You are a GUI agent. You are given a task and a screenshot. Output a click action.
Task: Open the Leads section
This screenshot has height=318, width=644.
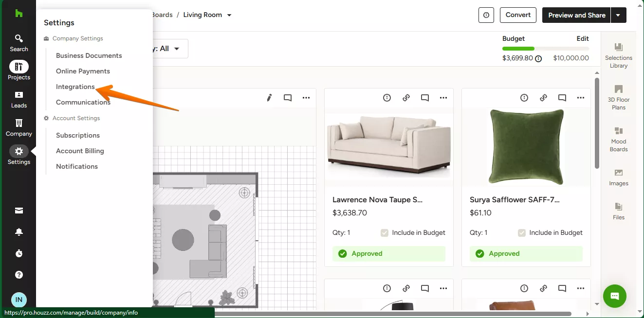[x=19, y=99]
